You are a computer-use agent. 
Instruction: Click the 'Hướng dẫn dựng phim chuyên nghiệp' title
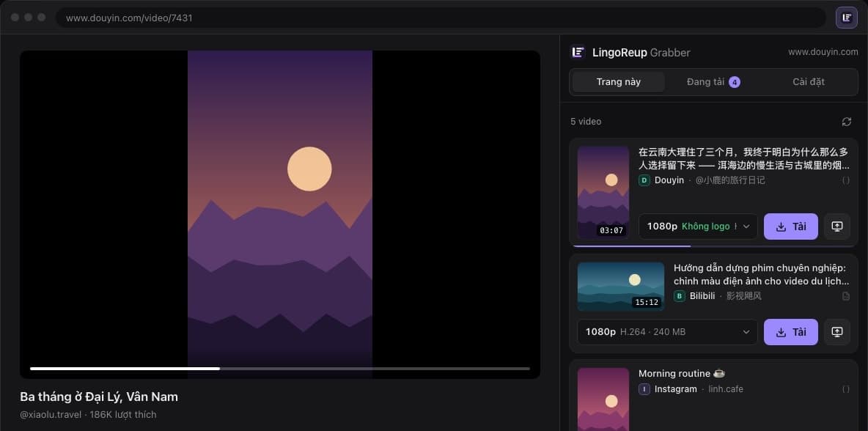761,274
